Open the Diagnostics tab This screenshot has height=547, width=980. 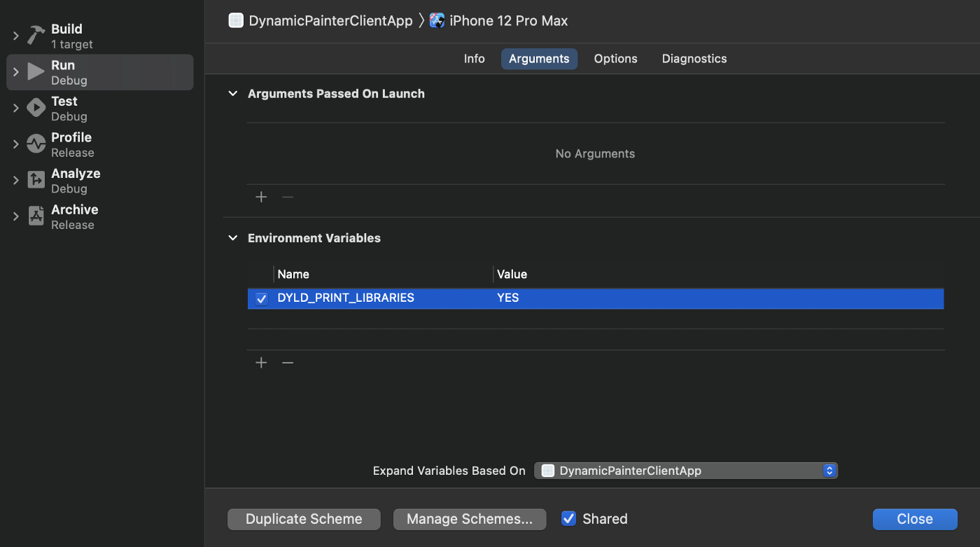[694, 59]
